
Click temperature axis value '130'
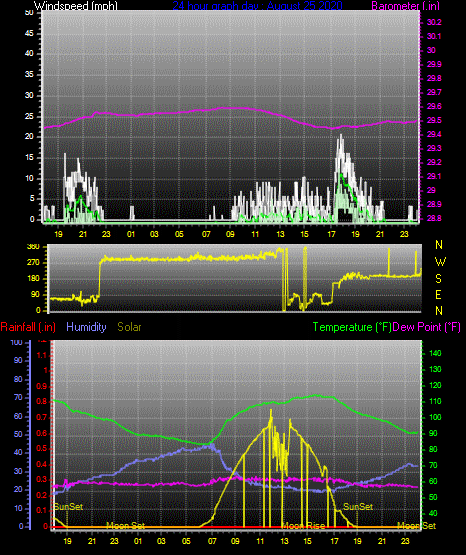pyautogui.click(x=435, y=370)
